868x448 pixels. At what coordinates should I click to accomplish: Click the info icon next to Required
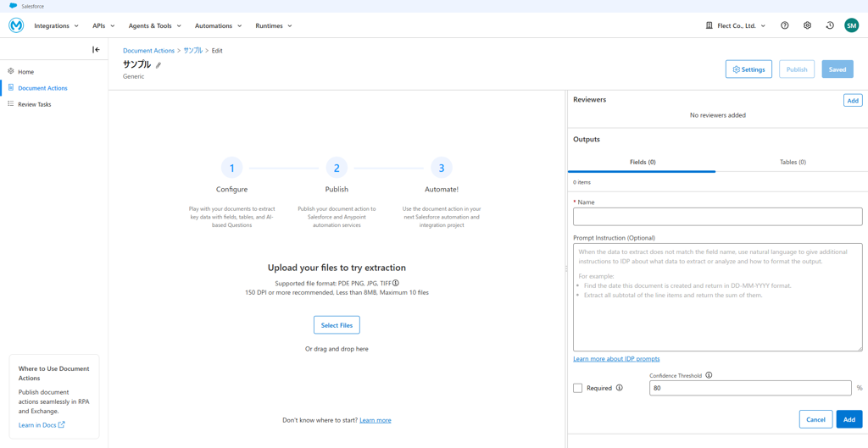[x=620, y=388]
